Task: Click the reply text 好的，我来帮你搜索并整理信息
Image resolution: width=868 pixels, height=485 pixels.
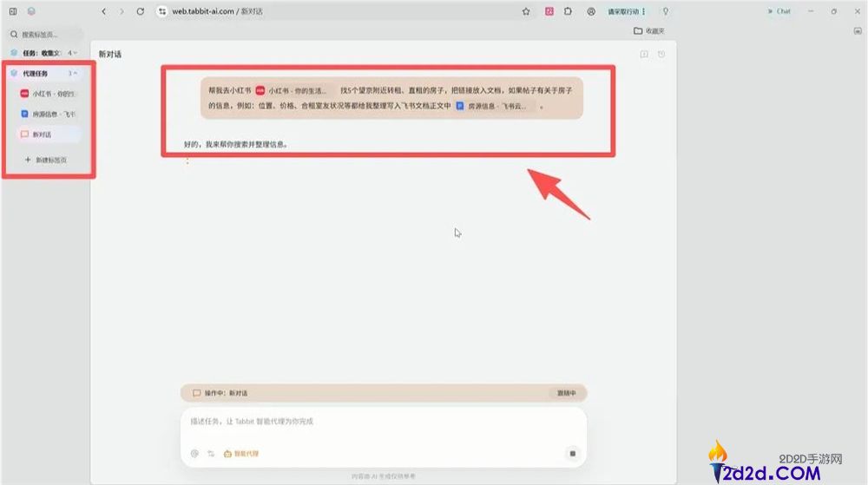Action: tap(236, 144)
